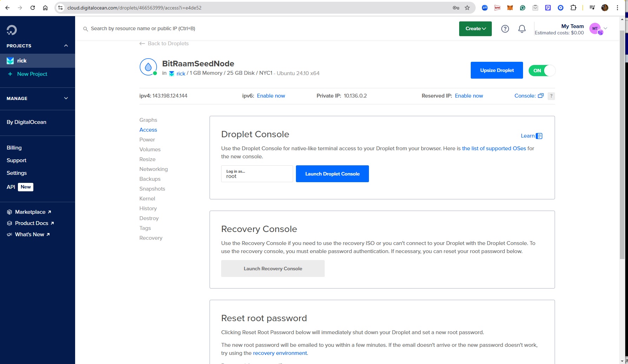Screen dimensions: 628x364
Task: Click the MT team avatar
Action: 595,29
